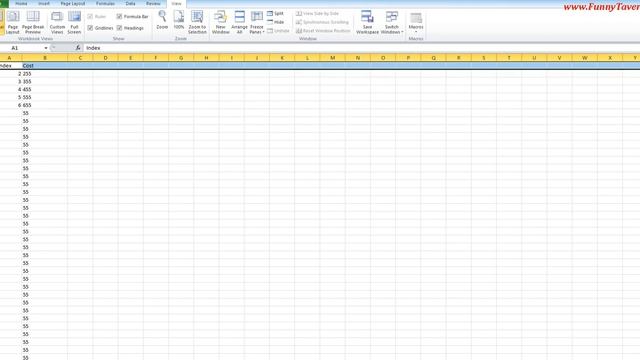Enter Full Screen view
640x360 pixels.
click(74, 22)
